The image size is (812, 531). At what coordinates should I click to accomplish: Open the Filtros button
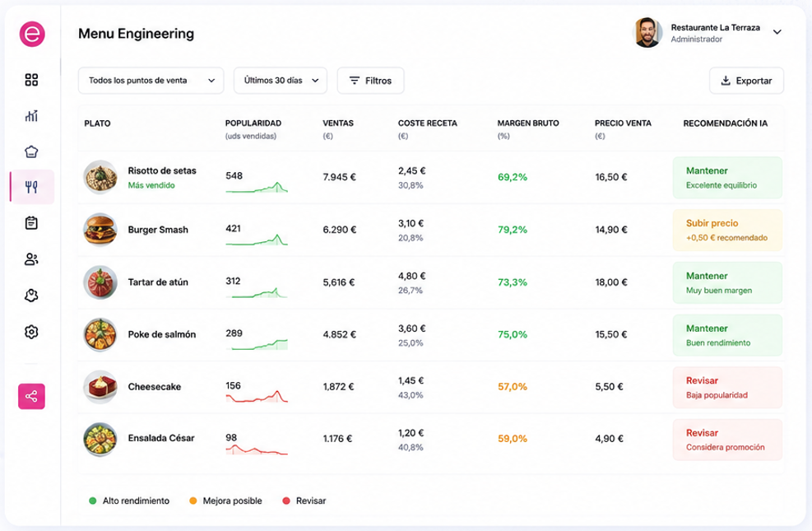point(370,81)
